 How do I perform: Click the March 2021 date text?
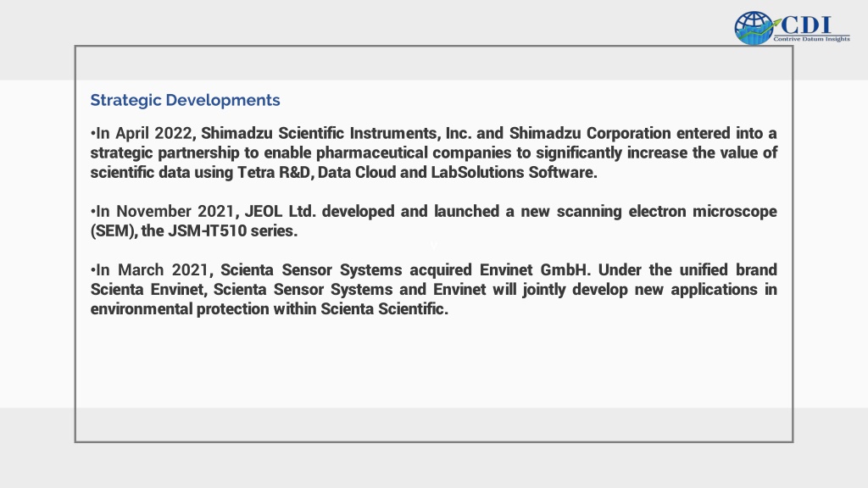[x=163, y=270]
